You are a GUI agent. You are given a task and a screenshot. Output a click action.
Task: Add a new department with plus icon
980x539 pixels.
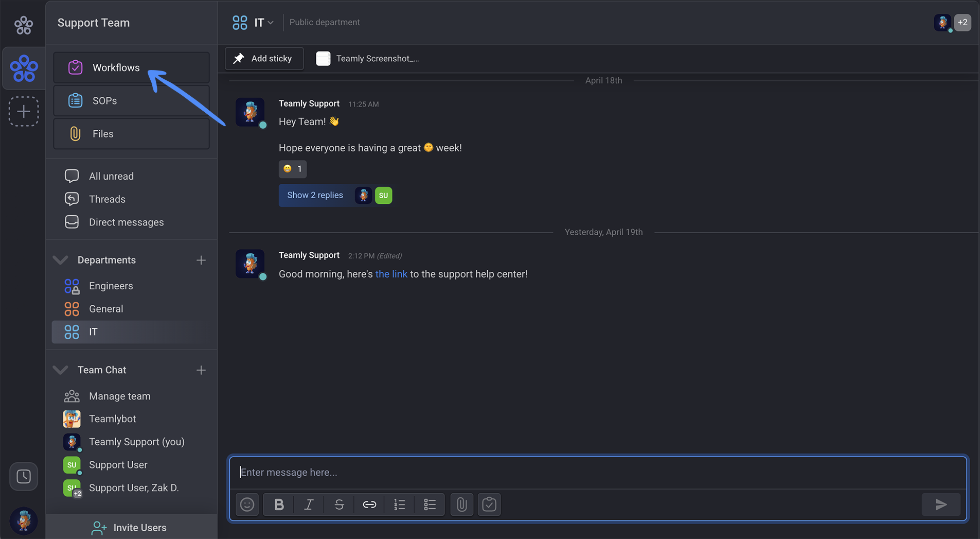point(201,260)
